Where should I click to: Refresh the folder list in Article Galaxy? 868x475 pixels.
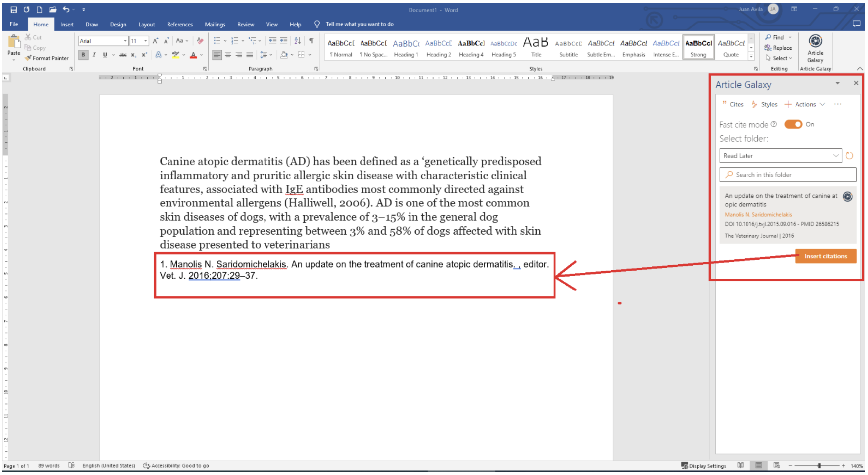pyautogui.click(x=849, y=156)
